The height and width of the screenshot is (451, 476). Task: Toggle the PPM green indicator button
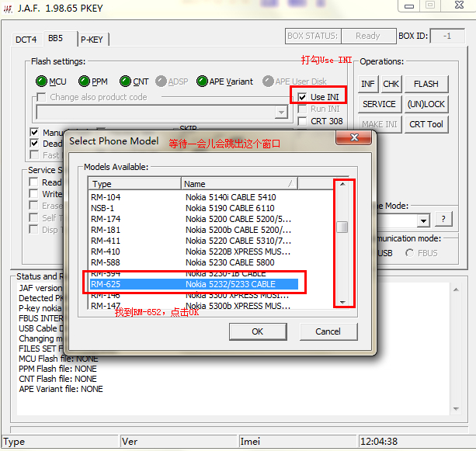click(x=84, y=82)
